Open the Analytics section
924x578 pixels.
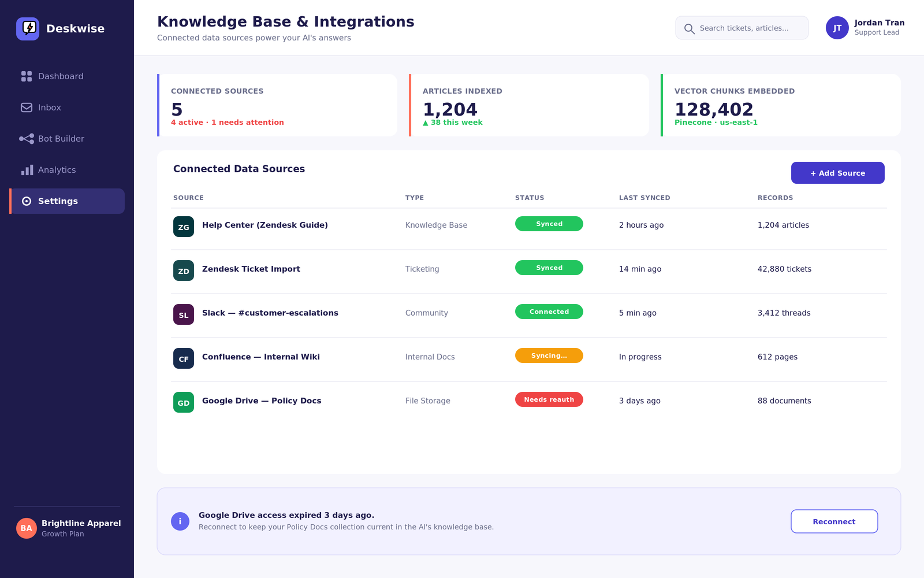tap(67, 170)
